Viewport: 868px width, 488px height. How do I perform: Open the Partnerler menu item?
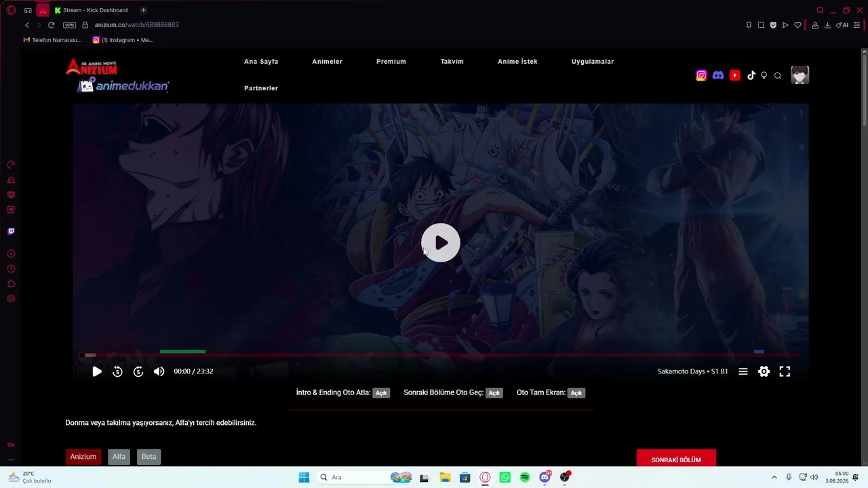(261, 88)
